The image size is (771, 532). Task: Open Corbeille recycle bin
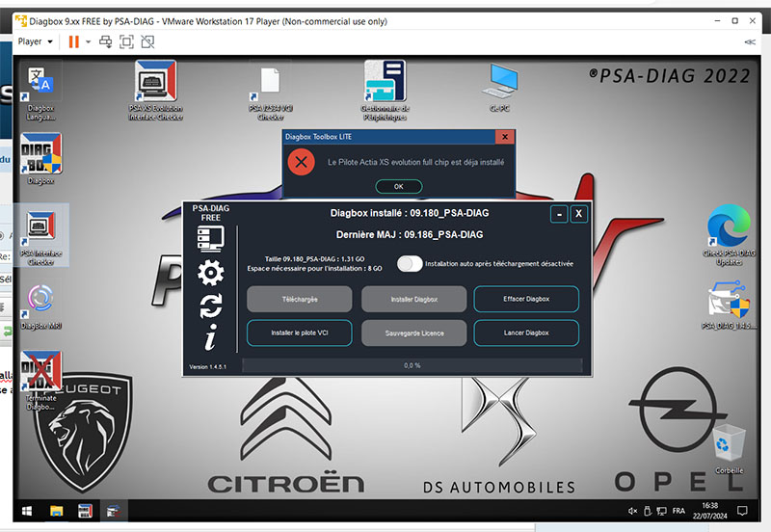(729, 449)
